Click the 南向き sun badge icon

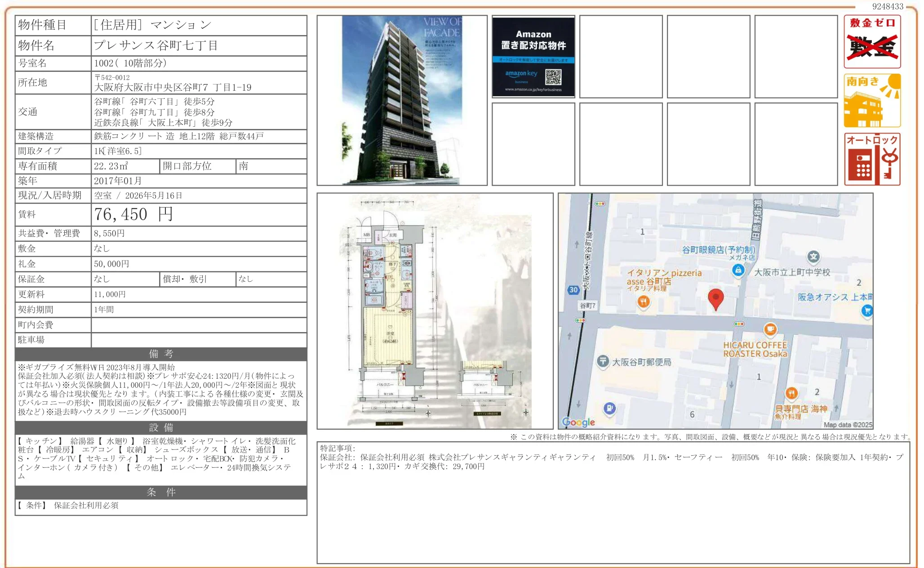pos(872,101)
